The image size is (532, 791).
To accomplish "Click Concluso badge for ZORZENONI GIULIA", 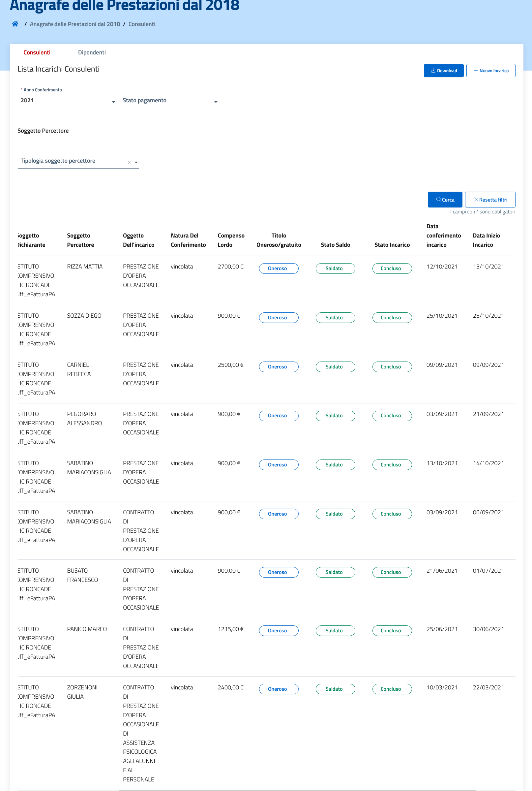I will point(392,689).
